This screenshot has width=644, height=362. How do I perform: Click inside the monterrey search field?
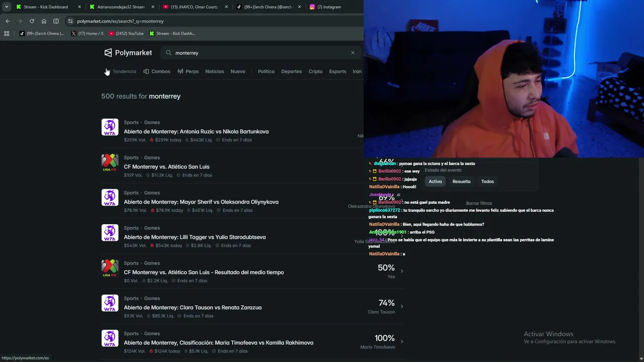[260, 53]
